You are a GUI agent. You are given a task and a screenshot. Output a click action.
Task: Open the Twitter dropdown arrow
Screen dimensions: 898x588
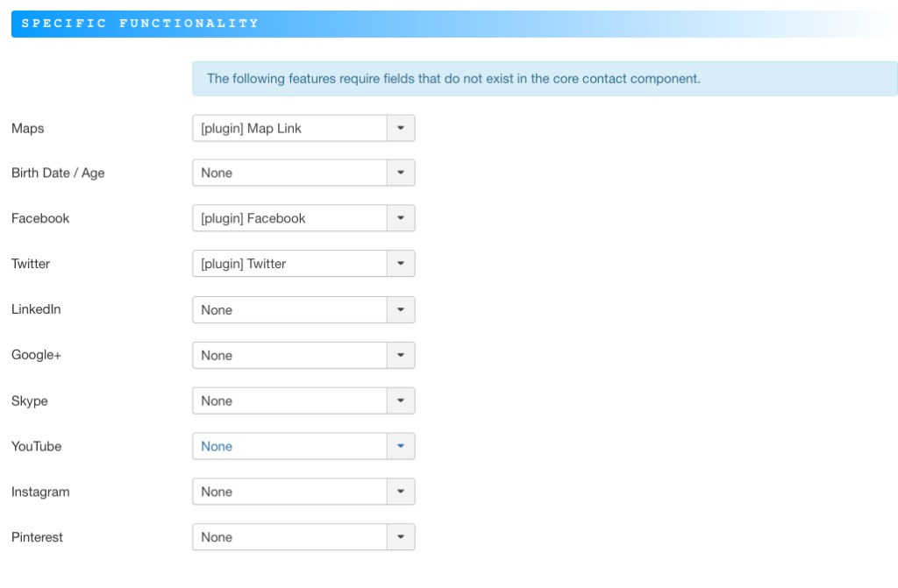(x=401, y=264)
